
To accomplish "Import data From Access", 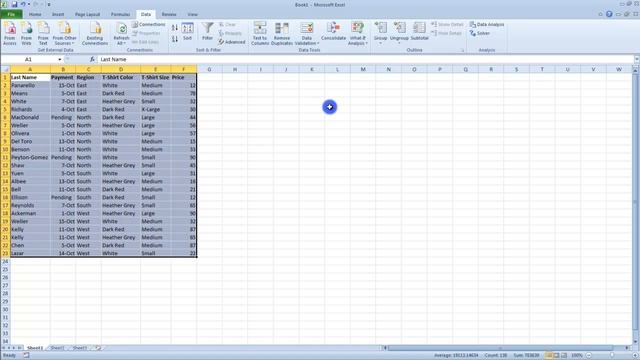I will point(10,33).
